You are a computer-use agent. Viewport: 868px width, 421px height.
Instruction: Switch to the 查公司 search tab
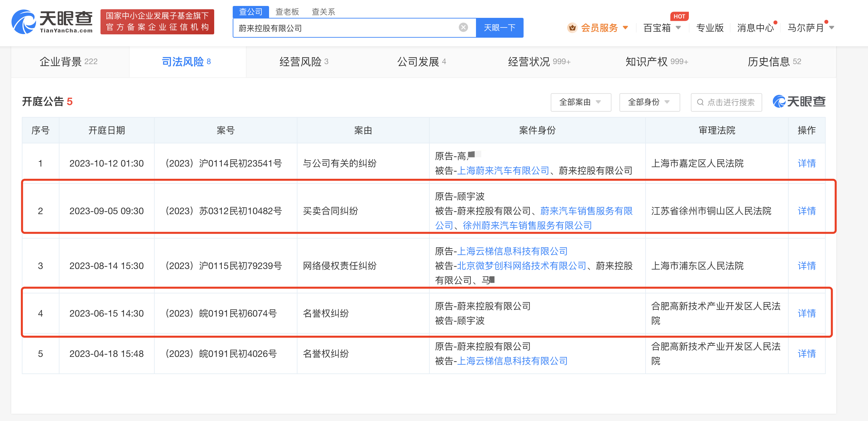251,12
